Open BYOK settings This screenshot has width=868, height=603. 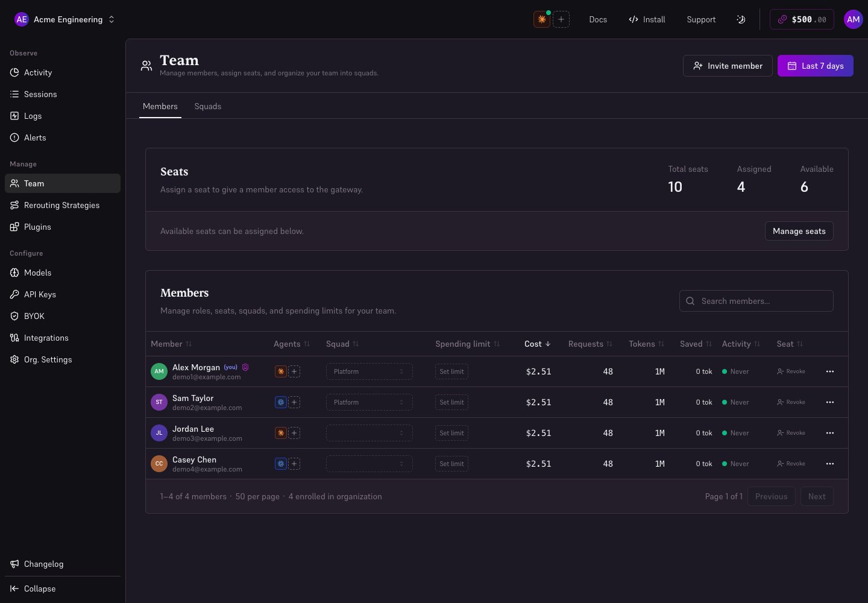(63, 316)
